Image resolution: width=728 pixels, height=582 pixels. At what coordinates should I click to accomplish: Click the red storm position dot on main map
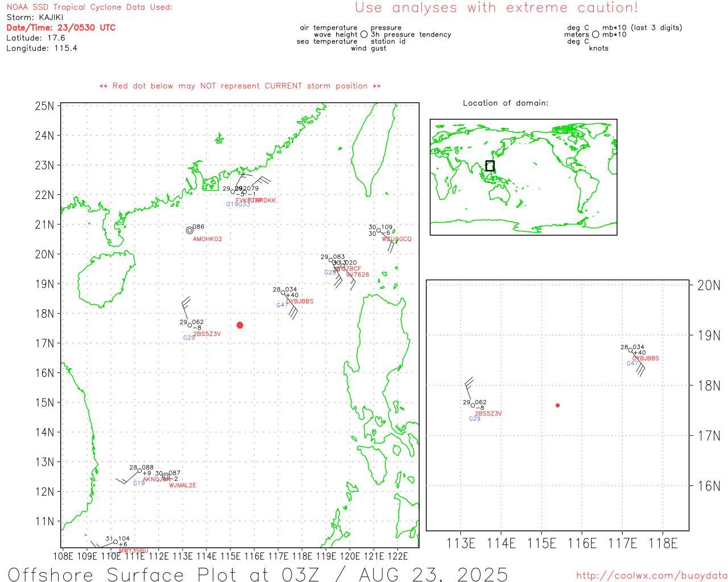coord(240,325)
